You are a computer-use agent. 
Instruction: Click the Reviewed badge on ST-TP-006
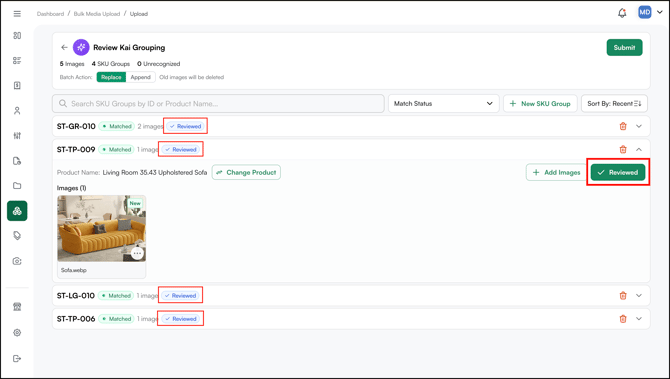tap(181, 319)
